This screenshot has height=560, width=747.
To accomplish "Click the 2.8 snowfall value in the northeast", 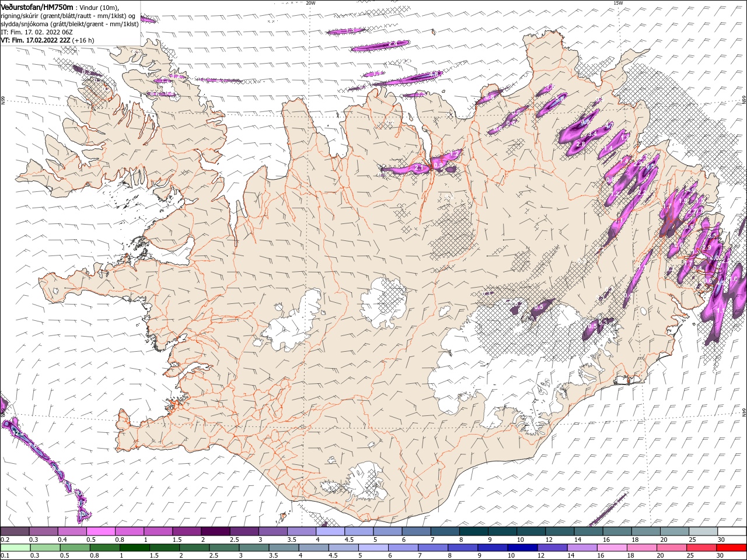I will 581,143.
